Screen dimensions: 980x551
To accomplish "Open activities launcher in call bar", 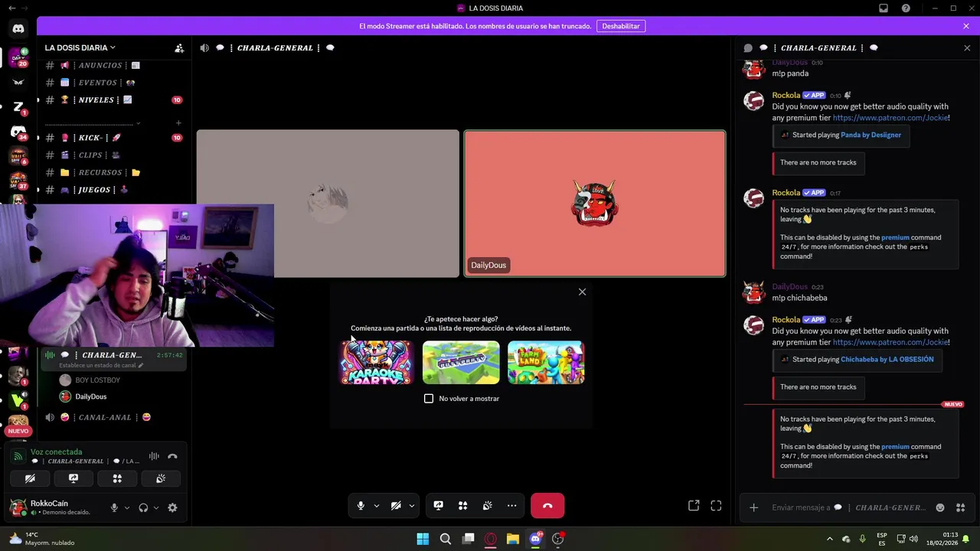I will [x=463, y=506].
